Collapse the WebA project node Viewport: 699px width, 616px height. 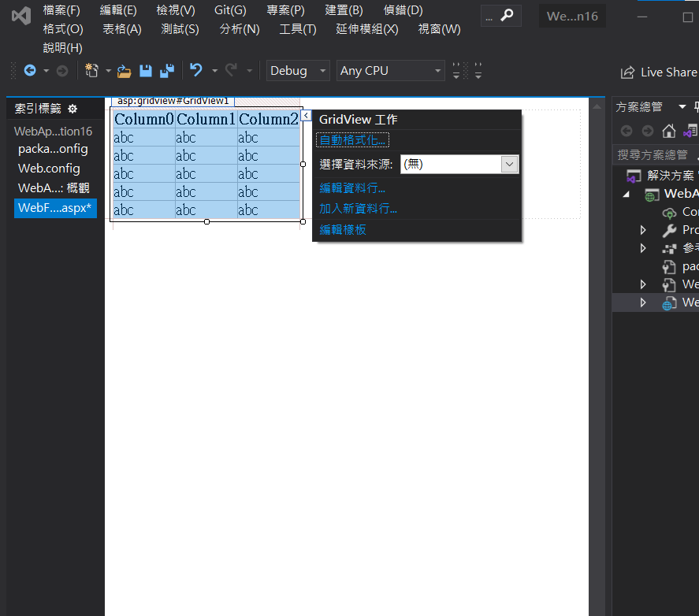coord(626,194)
